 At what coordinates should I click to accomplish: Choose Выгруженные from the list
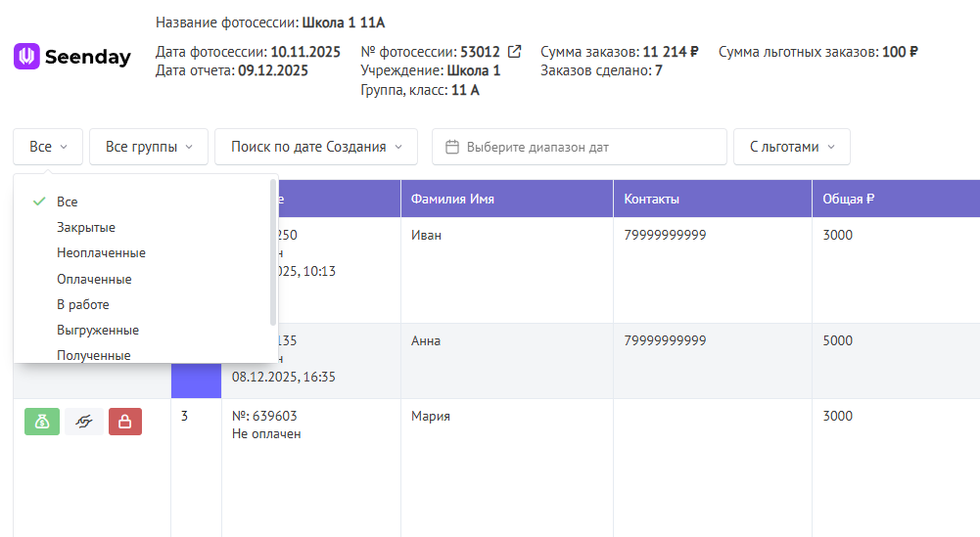click(x=98, y=330)
